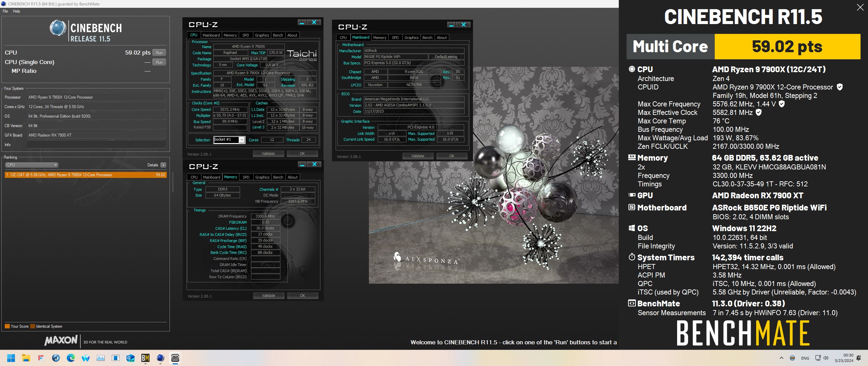
Task: Open the network status tray icon
Action: point(818,358)
